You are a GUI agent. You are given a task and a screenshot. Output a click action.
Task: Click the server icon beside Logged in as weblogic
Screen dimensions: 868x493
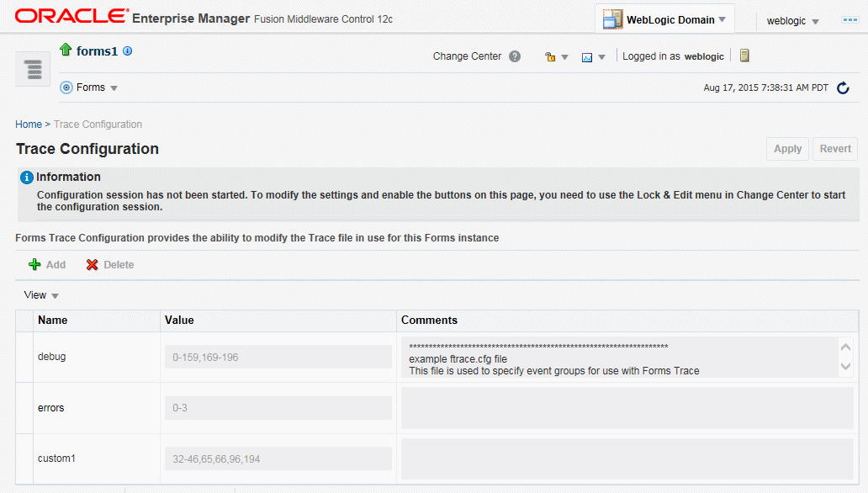pos(744,56)
